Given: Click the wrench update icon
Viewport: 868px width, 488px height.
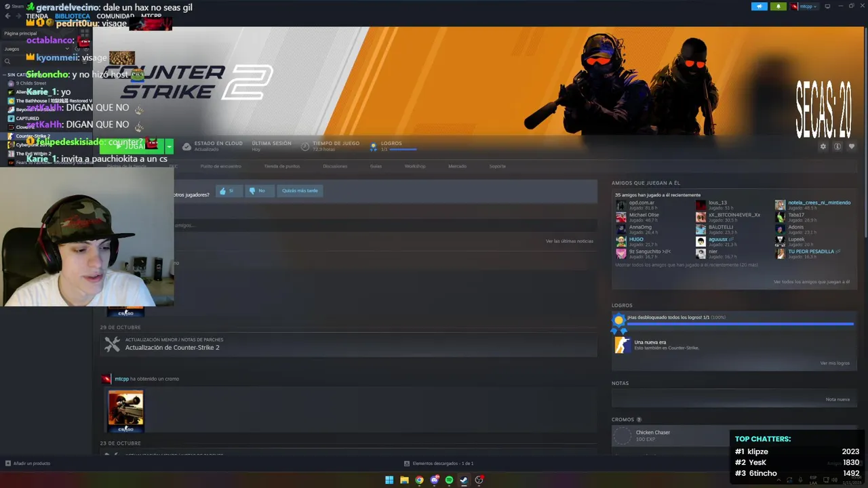Looking at the screenshot, I should tap(112, 344).
